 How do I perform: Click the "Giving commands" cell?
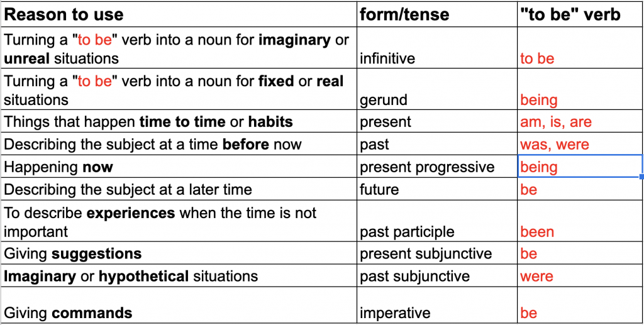pyautogui.click(x=179, y=306)
